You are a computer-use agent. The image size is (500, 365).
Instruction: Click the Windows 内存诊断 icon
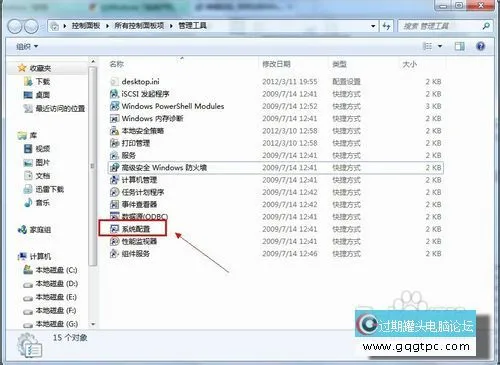[114, 119]
